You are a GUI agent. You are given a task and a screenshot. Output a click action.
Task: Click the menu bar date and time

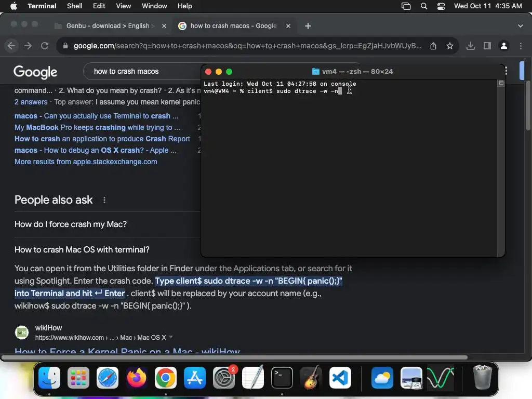[488, 6]
